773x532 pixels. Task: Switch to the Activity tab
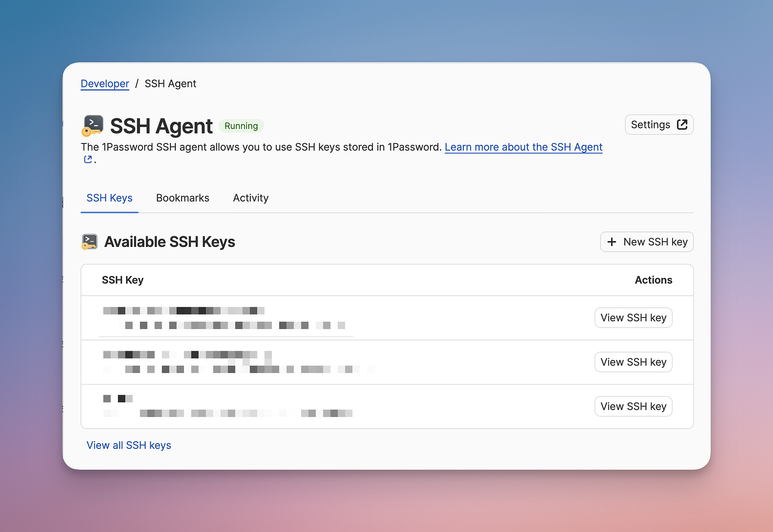251,198
